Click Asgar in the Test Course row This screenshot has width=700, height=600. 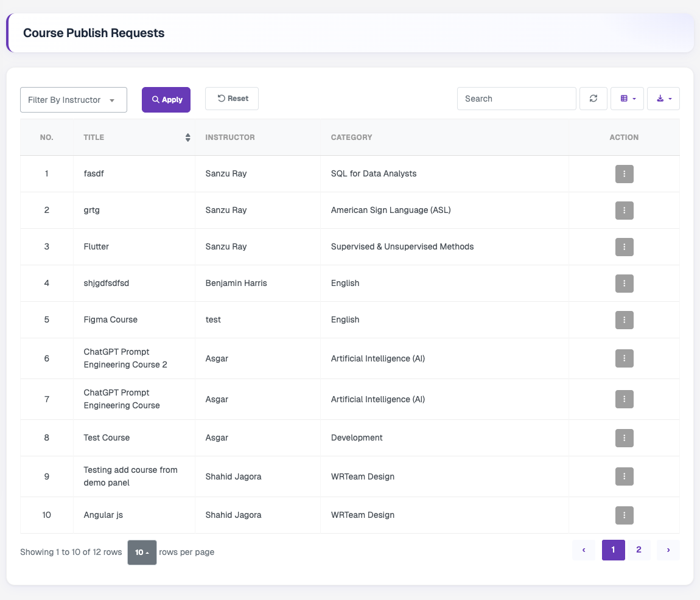tap(217, 438)
